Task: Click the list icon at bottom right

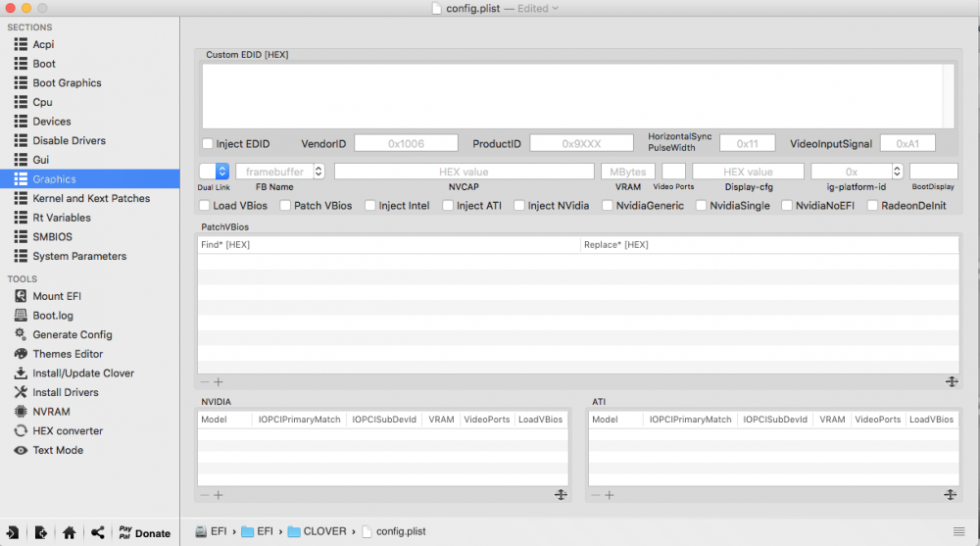Action: 958,531
